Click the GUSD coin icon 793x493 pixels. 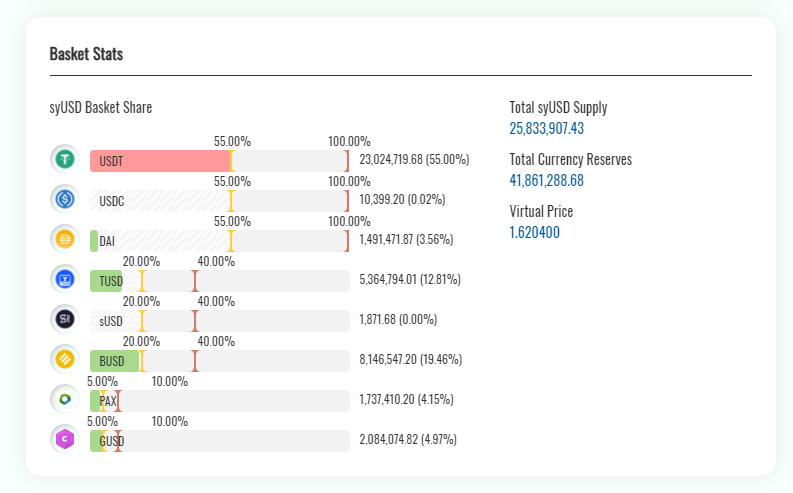click(x=64, y=439)
